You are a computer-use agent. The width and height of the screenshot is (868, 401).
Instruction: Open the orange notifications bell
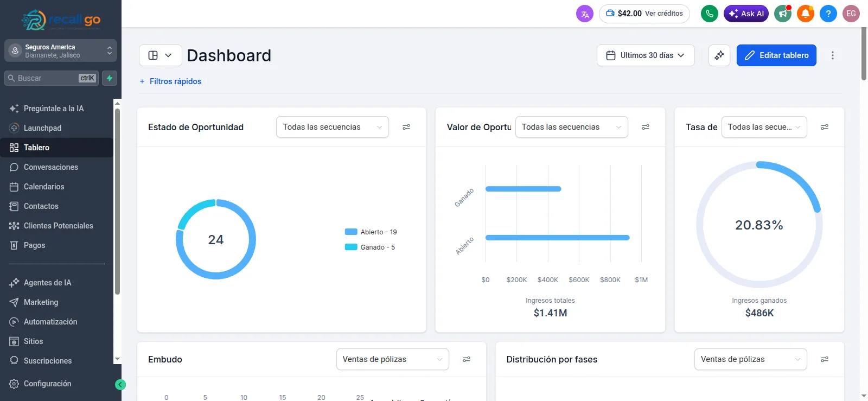point(806,14)
